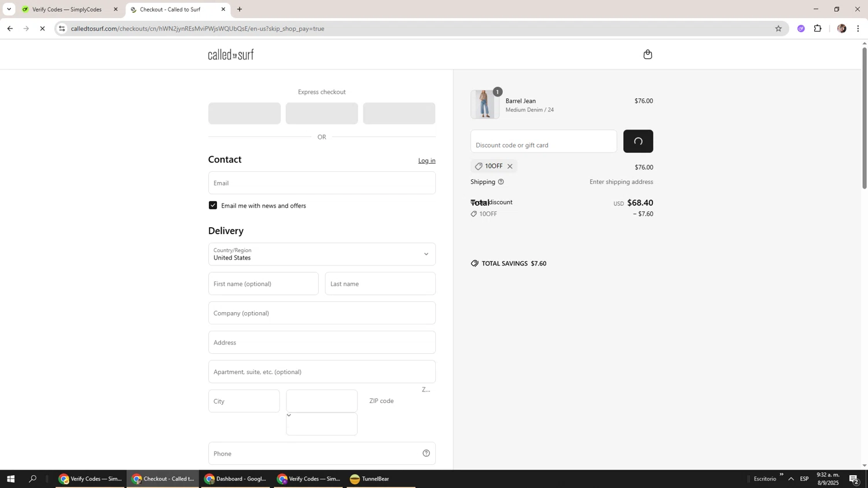The image size is (868, 488).
Task: Focus the First name (optional) field
Action: (263, 284)
